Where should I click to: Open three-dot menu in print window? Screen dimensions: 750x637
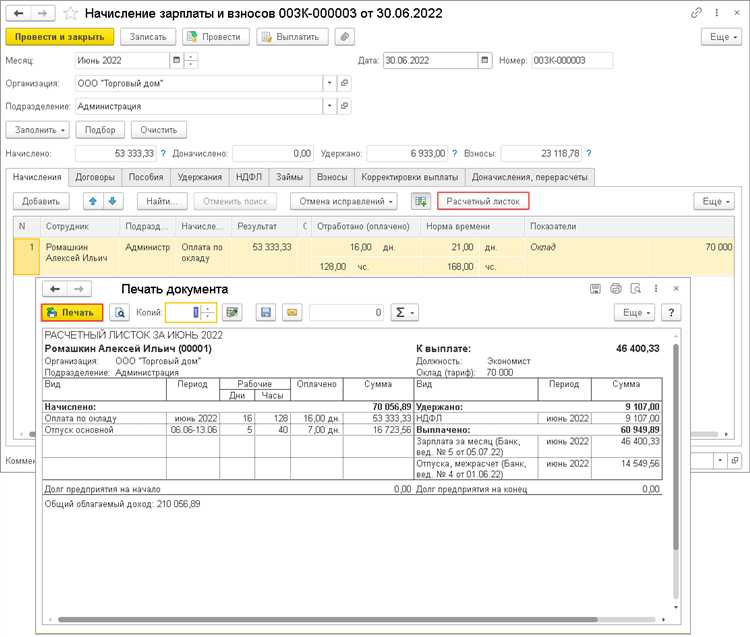coord(656,288)
